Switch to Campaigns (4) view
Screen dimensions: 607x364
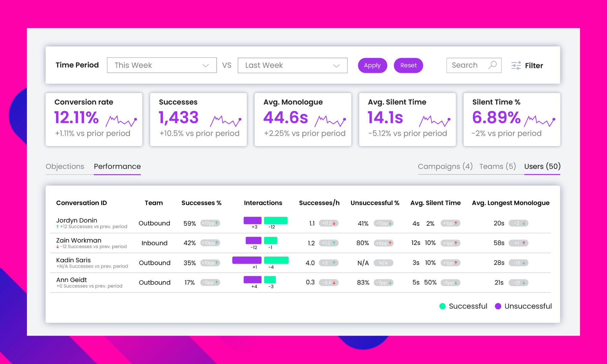(445, 166)
